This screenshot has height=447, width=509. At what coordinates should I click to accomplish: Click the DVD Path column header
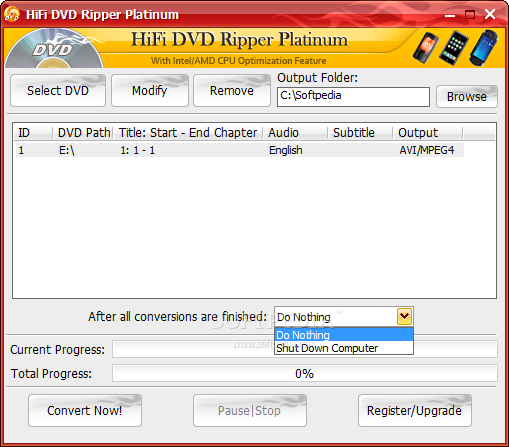coord(83,133)
